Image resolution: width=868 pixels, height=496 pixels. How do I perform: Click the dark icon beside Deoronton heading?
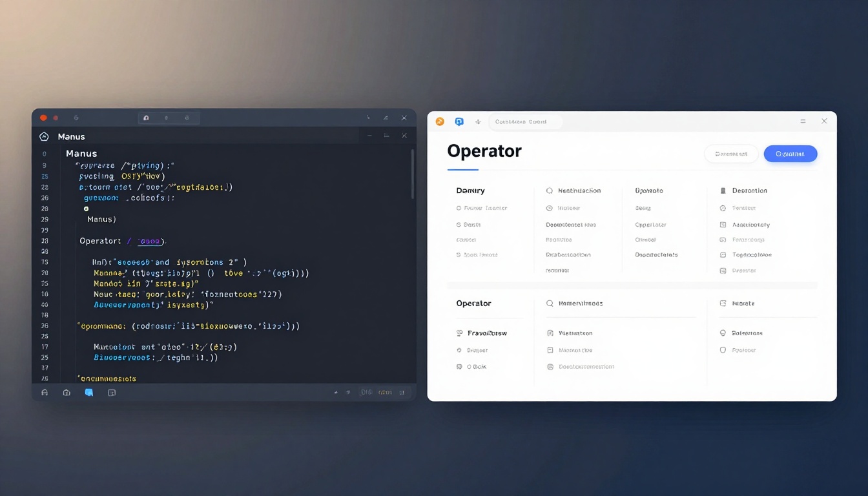tap(723, 191)
